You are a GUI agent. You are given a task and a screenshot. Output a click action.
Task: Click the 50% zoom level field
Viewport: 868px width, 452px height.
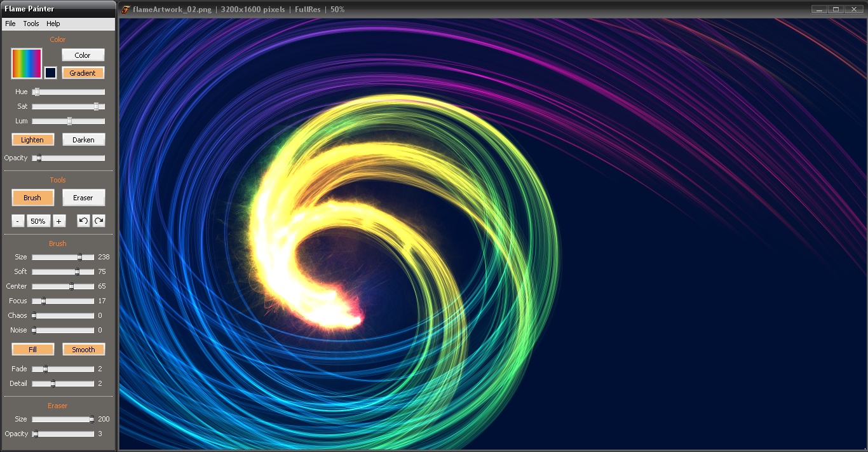pyautogui.click(x=38, y=221)
